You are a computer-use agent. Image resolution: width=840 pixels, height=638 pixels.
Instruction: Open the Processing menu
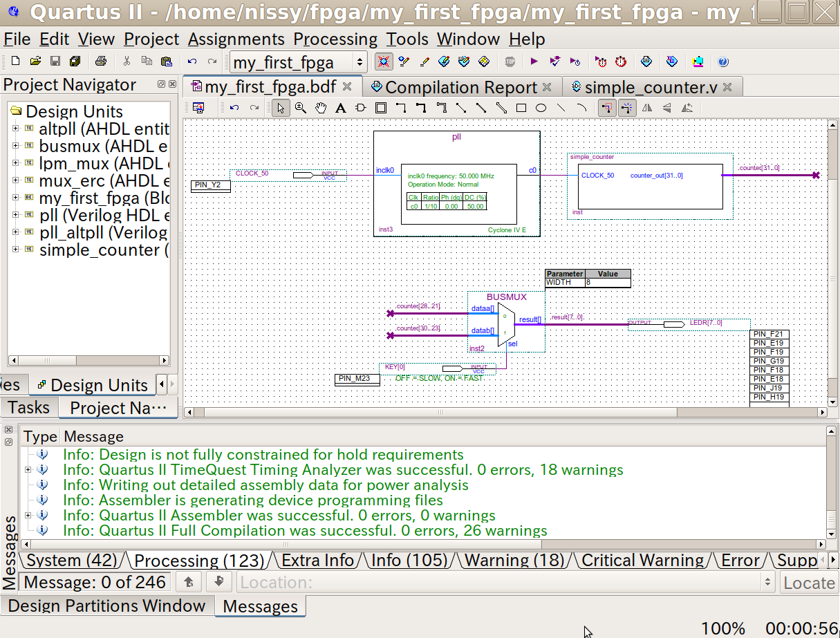tap(335, 39)
